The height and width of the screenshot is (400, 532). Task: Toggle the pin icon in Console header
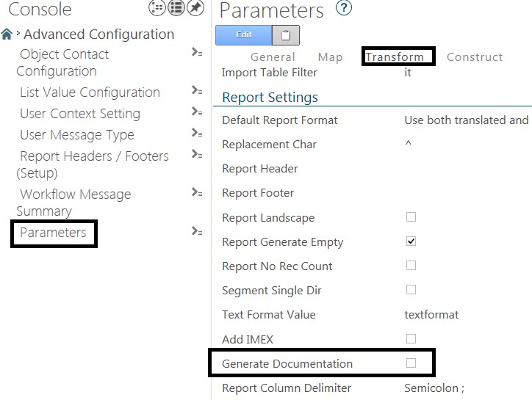(195, 7)
